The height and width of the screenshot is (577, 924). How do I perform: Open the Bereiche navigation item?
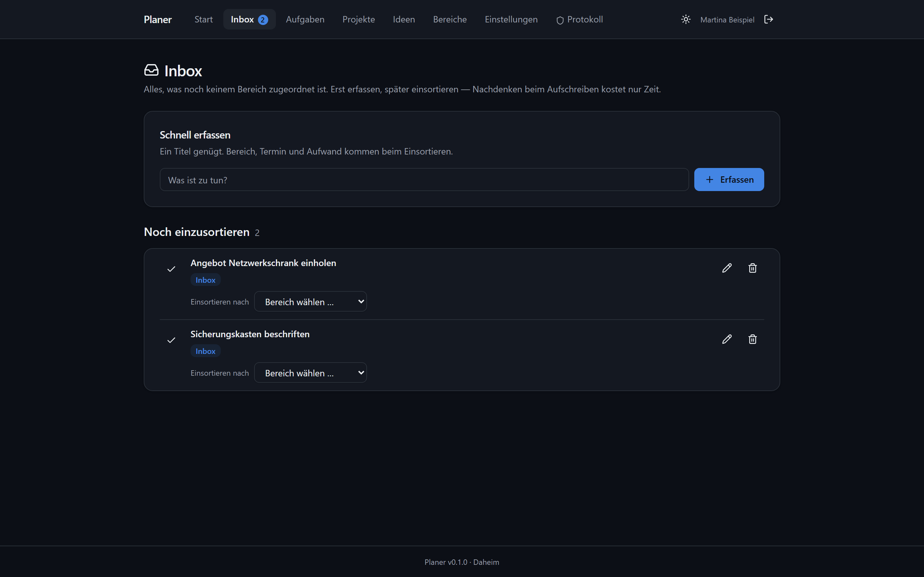point(450,20)
